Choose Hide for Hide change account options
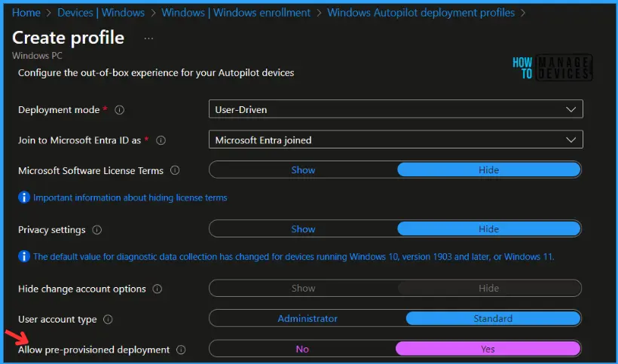 [488, 288]
